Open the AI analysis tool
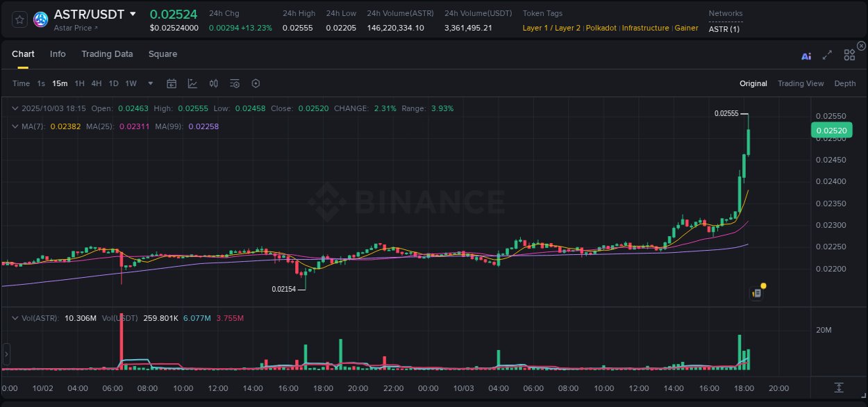 click(x=806, y=56)
